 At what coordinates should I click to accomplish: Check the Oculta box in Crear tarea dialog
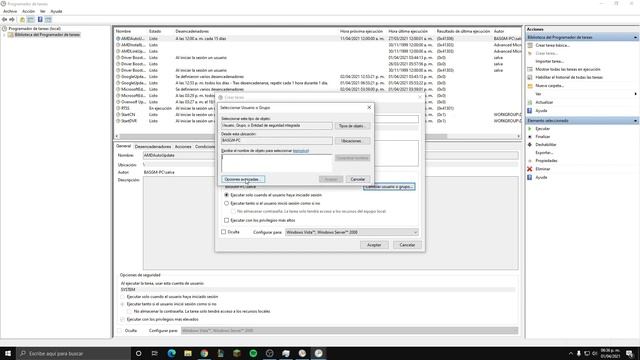224,232
